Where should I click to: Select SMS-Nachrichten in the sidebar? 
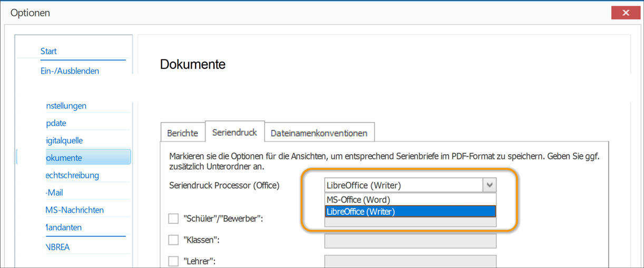75,210
